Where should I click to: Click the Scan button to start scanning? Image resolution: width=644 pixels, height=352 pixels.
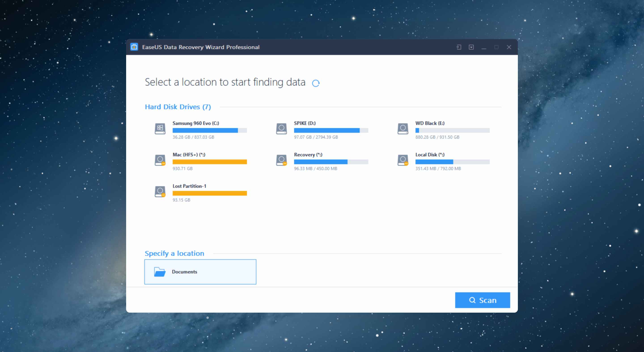(482, 300)
